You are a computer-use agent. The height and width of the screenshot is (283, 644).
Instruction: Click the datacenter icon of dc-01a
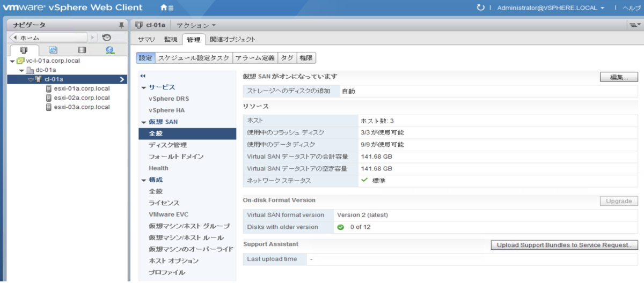pyautogui.click(x=30, y=70)
